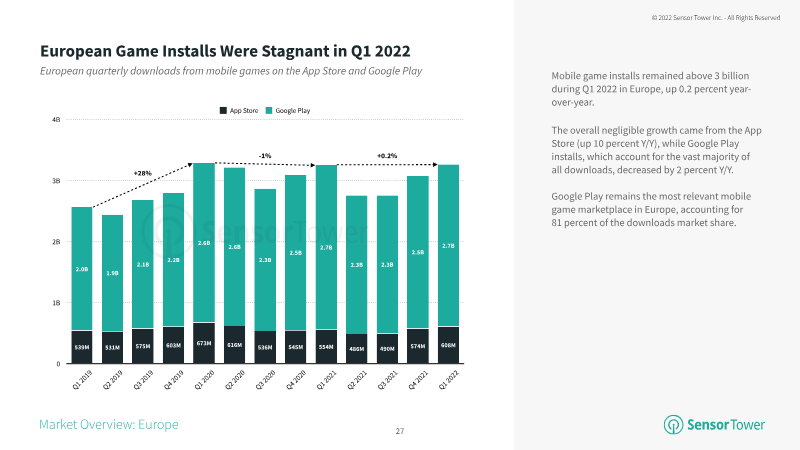
Task: Select the 486M App Store bar segment
Action: coord(356,348)
